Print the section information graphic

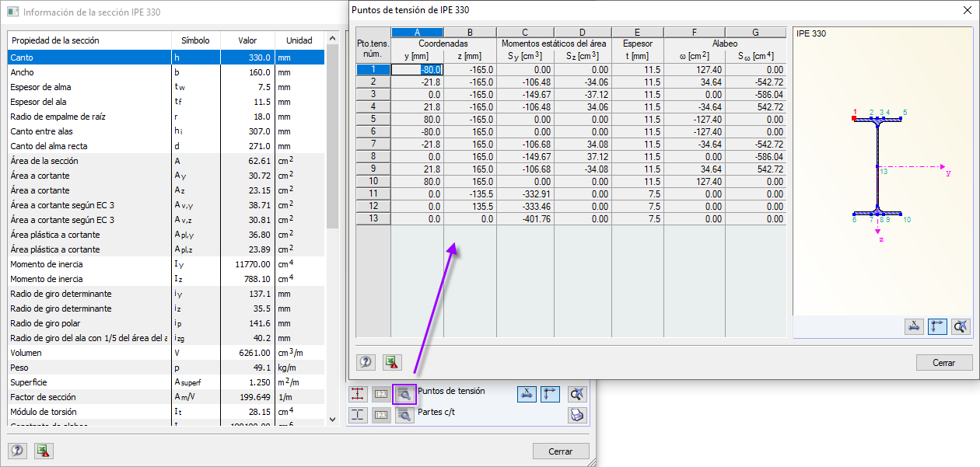576,415
